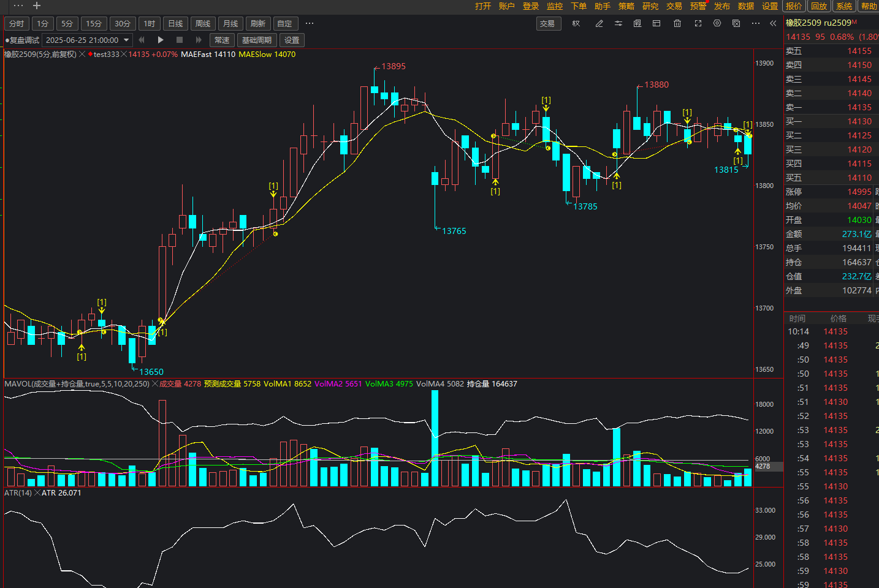Expand the replay date-time dropdown arrow

coord(126,40)
